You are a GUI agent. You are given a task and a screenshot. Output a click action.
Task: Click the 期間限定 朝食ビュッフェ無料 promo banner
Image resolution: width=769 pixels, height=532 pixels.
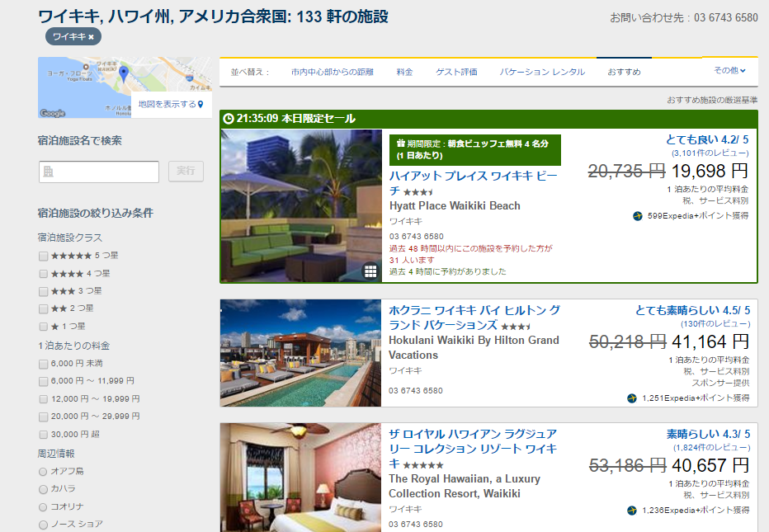point(475,150)
